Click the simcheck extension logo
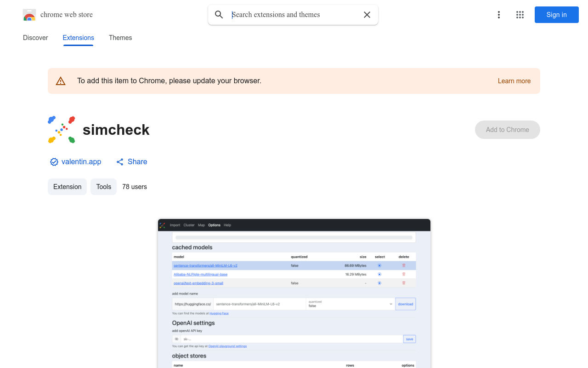588x368 pixels. click(62, 130)
